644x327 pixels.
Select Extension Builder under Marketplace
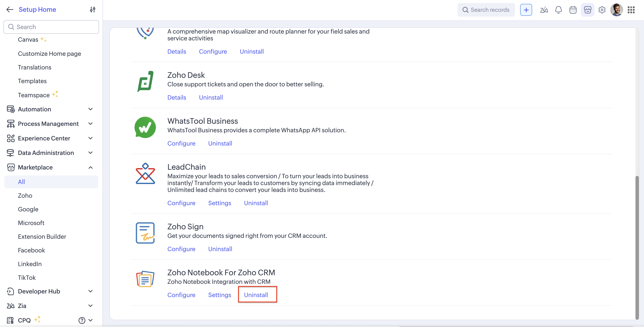coord(42,236)
